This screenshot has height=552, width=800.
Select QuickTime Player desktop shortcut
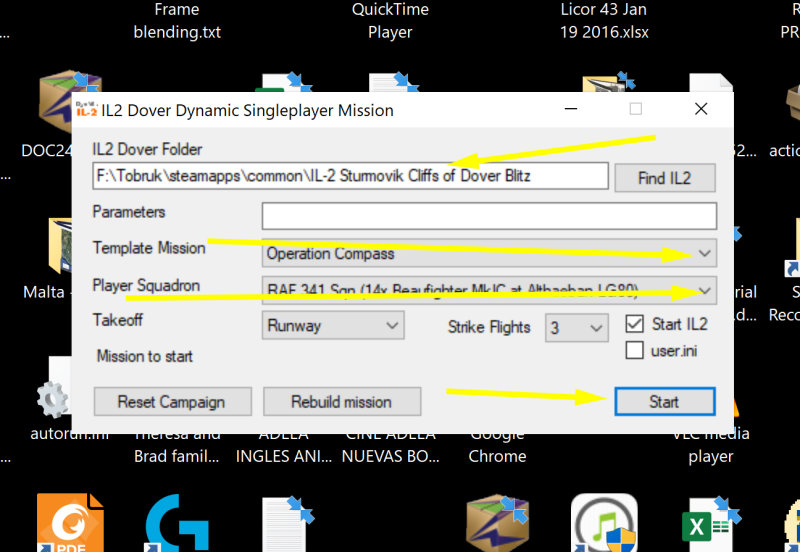coord(390,20)
